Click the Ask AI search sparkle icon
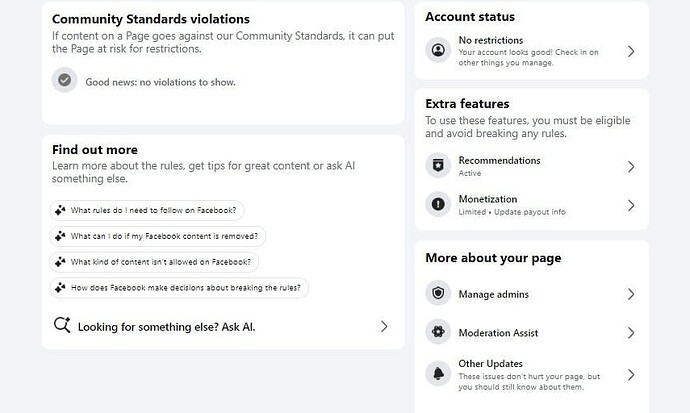Viewport: 690px width, 413px height. (x=62, y=326)
